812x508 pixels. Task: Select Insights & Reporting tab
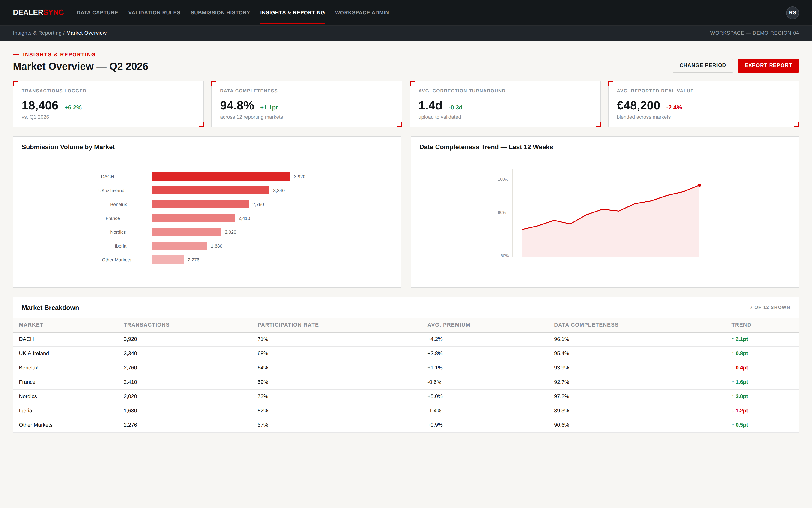pyautogui.click(x=292, y=12)
